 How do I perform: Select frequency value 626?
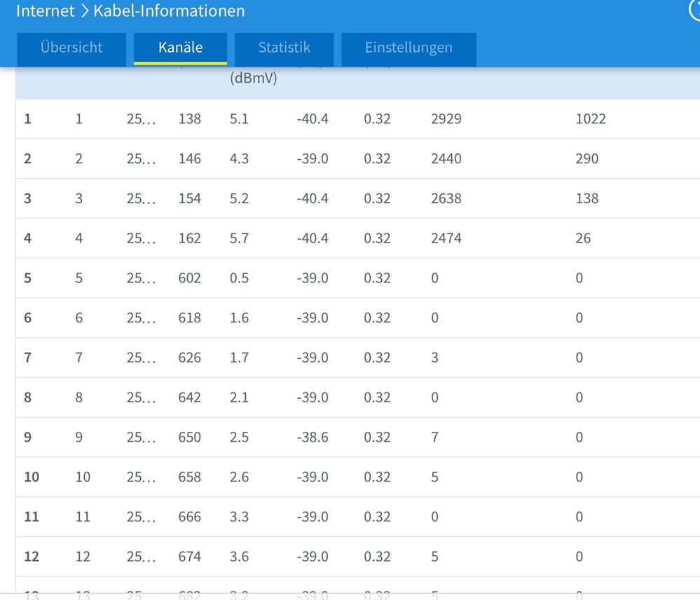point(189,357)
